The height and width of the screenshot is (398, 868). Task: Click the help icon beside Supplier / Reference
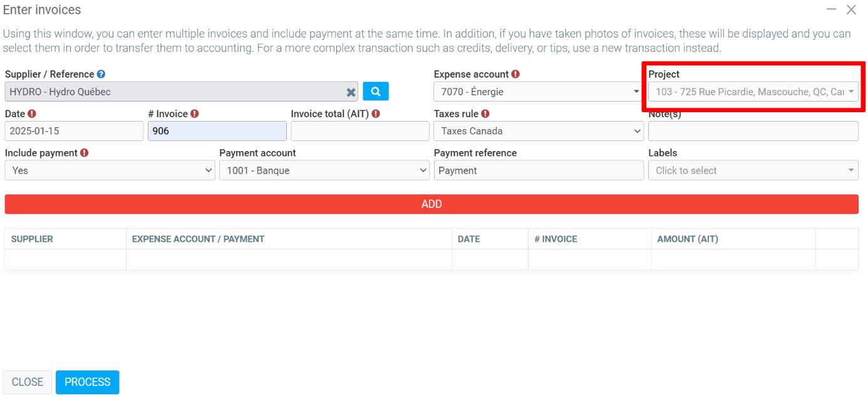click(x=101, y=74)
